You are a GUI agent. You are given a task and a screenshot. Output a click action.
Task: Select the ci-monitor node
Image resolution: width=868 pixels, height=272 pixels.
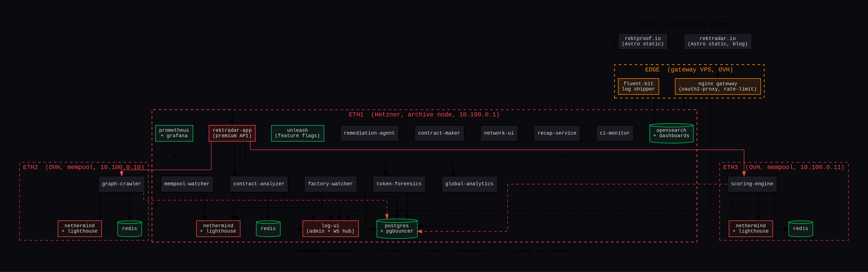(615, 133)
